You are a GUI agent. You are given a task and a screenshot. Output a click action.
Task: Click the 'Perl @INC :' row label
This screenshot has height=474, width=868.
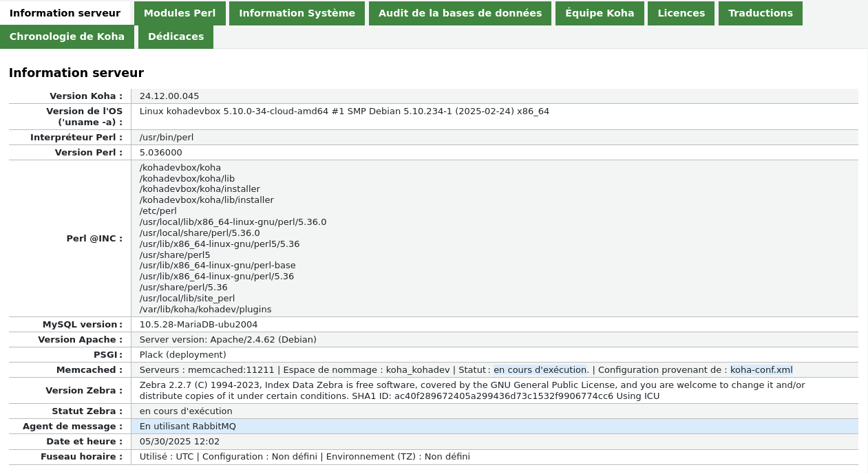94,239
